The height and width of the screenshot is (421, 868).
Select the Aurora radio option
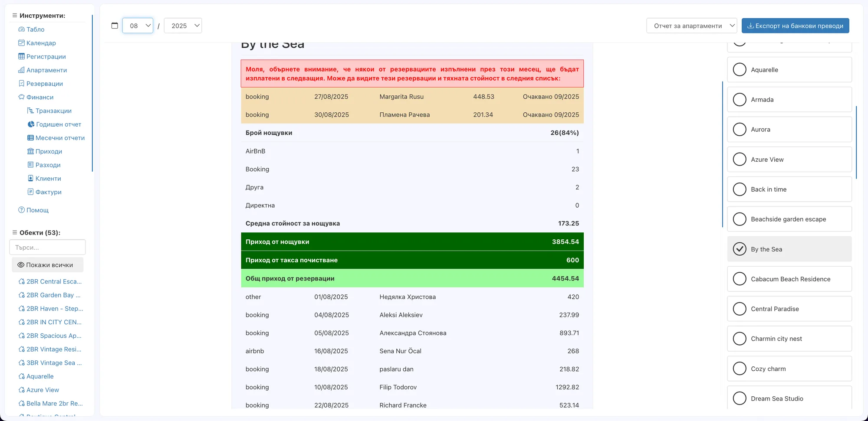(740, 129)
